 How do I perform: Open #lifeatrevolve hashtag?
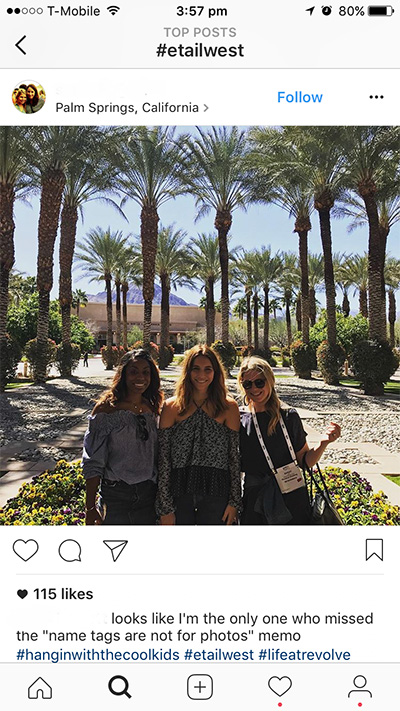[304, 655]
